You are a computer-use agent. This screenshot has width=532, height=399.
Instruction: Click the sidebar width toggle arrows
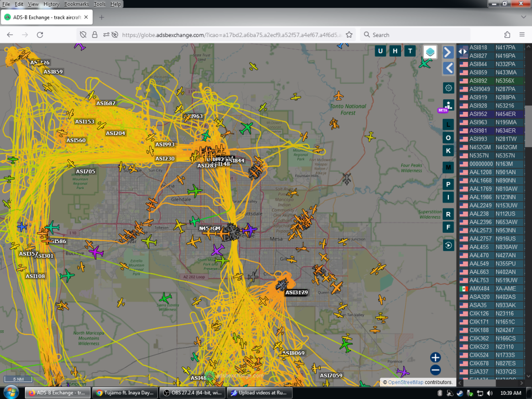(x=462, y=51)
